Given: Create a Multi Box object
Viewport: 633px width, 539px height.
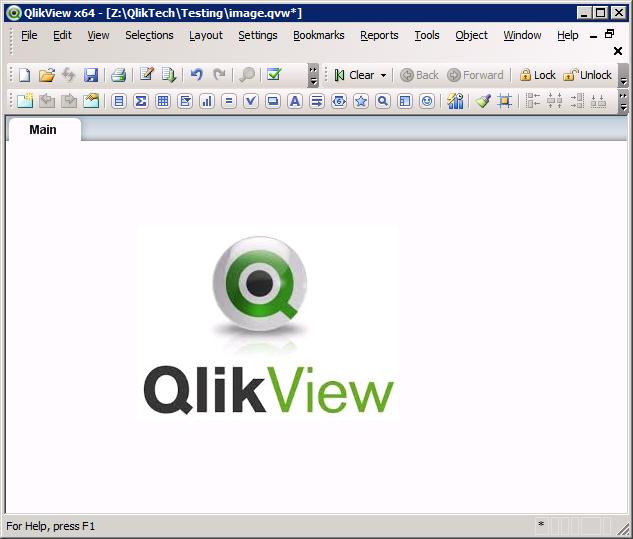Looking at the screenshot, I should click(185, 101).
